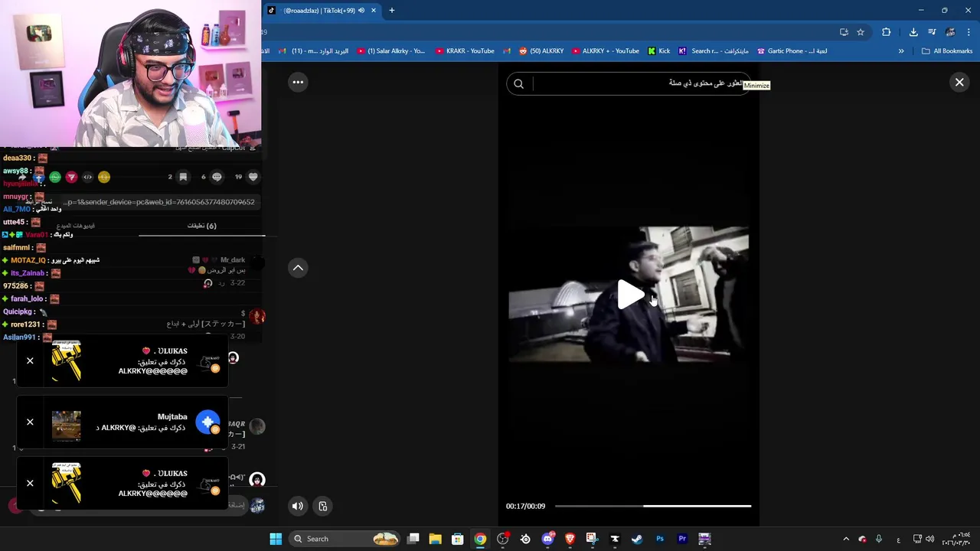This screenshot has height=551, width=980.
Task: Bookmark this page with star icon
Action: (861, 32)
